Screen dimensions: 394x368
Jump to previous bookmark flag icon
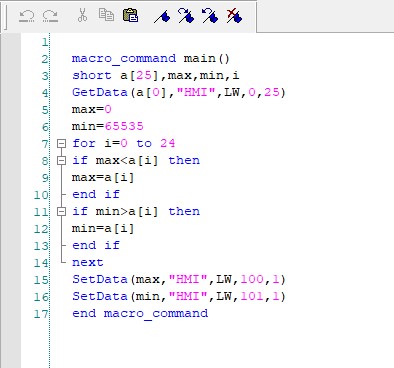point(210,15)
